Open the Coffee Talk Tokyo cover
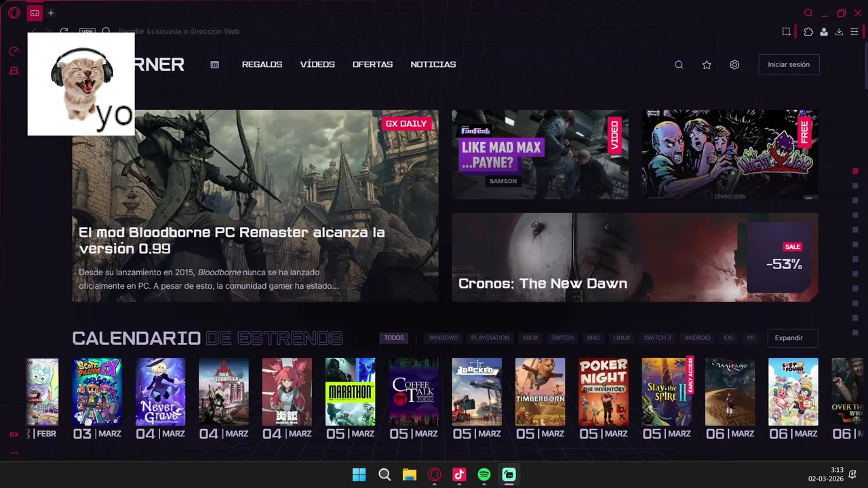The width and height of the screenshot is (868, 488). [414, 392]
